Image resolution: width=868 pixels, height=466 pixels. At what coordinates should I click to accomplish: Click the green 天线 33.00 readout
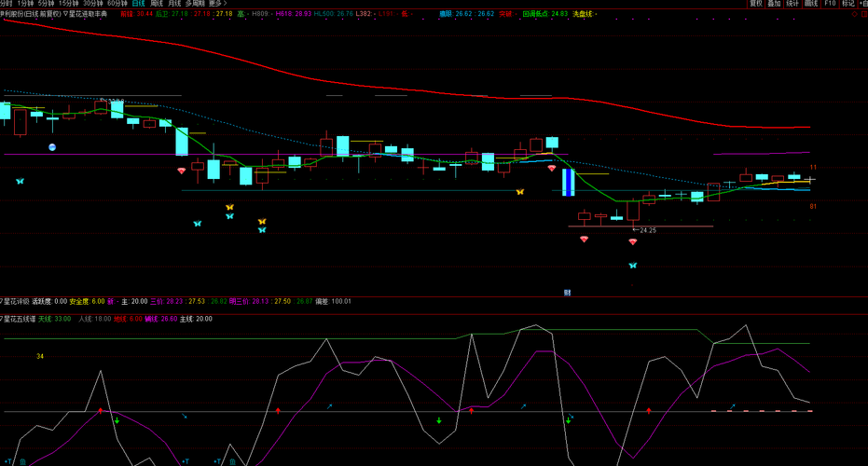pyautogui.click(x=54, y=320)
